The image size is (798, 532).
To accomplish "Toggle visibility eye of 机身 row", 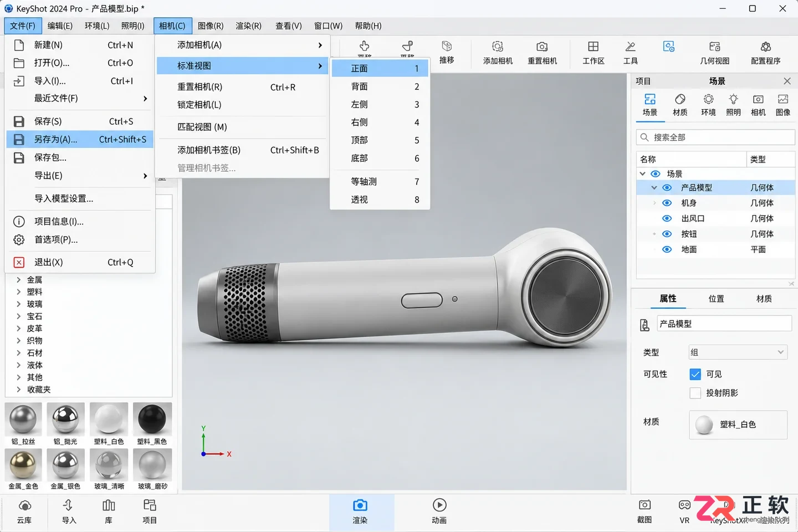I will point(667,203).
